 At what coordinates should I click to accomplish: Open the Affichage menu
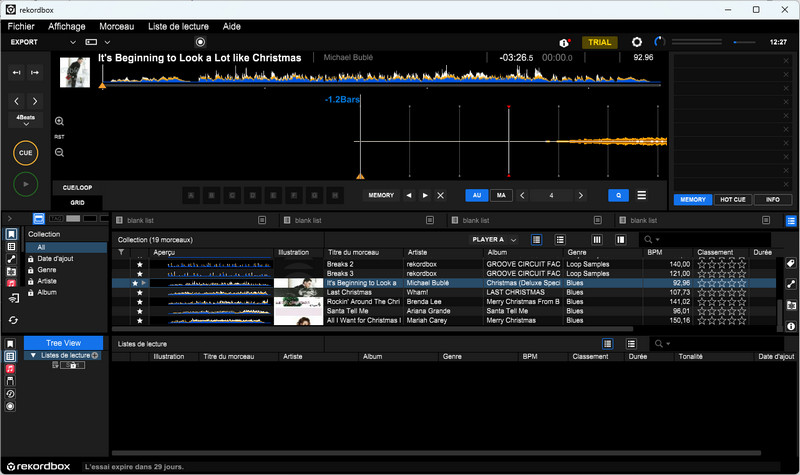pos(67,27)
